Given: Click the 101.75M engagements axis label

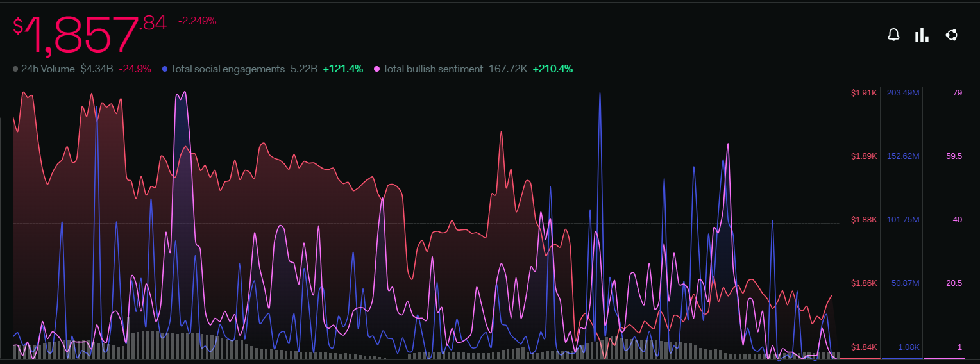Looking at the screenshot, I should [x=903, y=220].
